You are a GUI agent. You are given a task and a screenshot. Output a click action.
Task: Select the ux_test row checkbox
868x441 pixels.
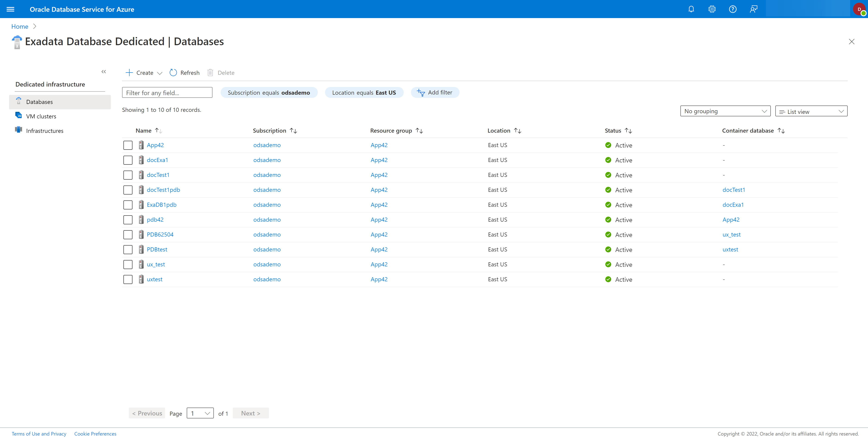(128, 265)
